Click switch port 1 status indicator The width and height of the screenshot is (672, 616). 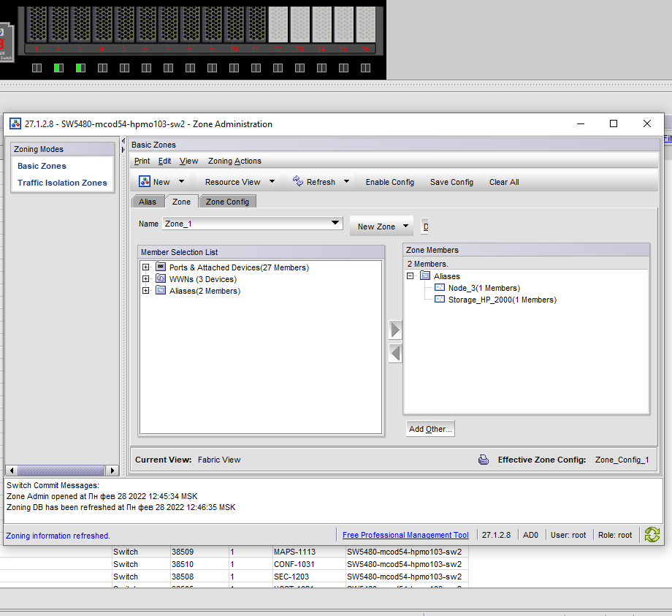click(37, 68)
